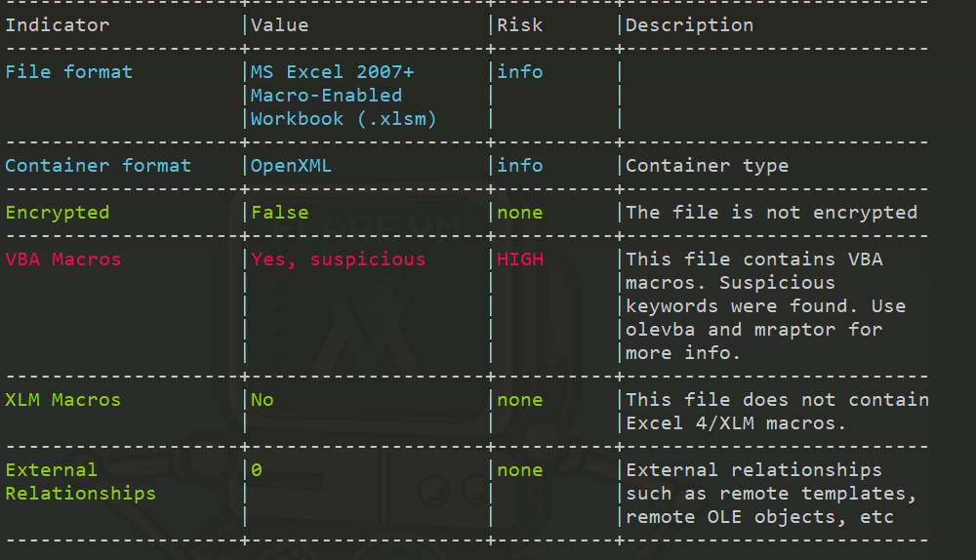Image resolution: width=976 pixels, height=560 pixels.
Task: Click the 'External Relationships' indicator label
Action: point(80,482)
